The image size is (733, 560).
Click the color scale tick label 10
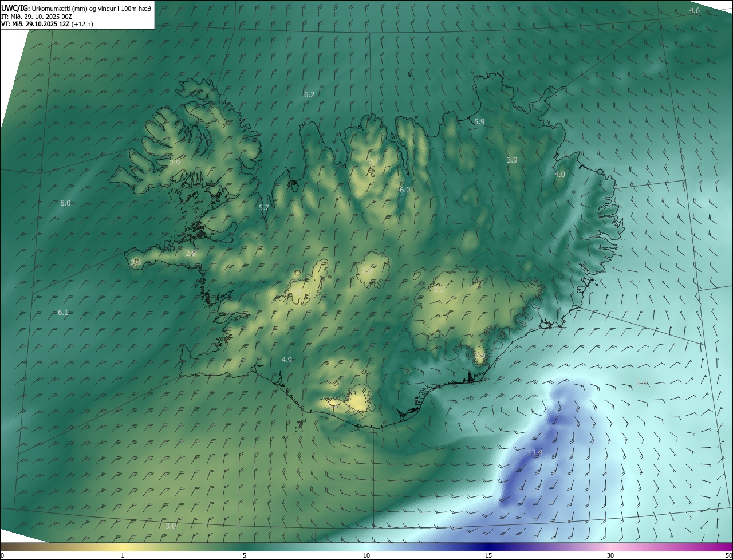(x=366, y=555)
